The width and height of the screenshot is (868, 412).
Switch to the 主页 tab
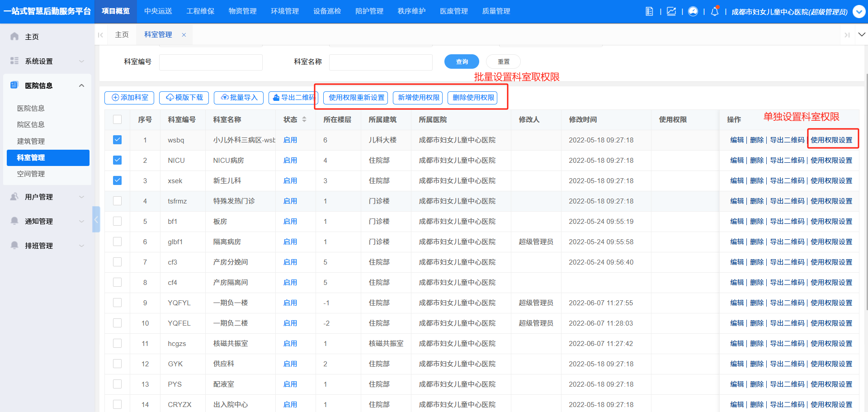pyautogui.click(x=122, y=35)
